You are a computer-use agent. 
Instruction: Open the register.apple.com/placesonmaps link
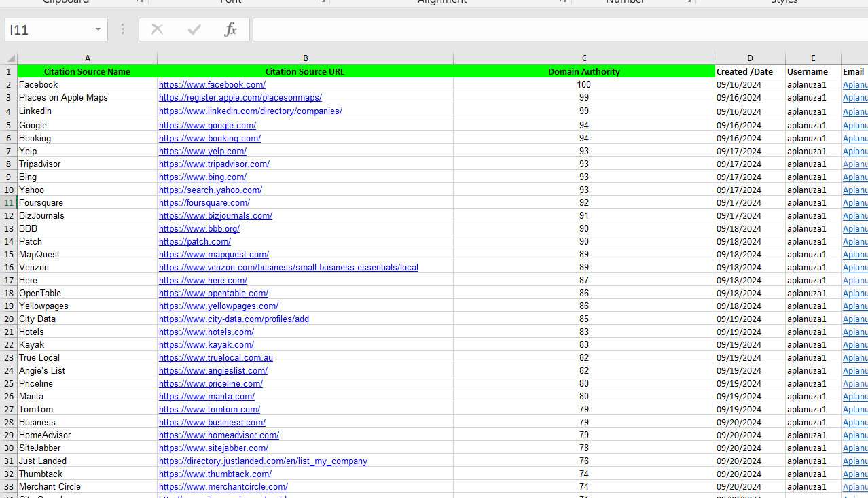point(240,98)
